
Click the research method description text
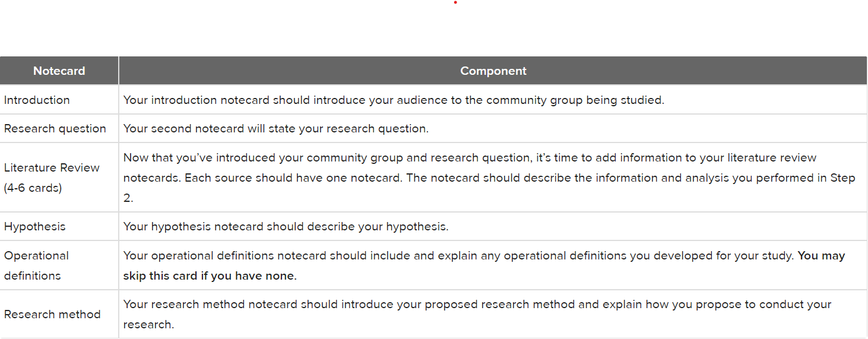tap(477, 314)
